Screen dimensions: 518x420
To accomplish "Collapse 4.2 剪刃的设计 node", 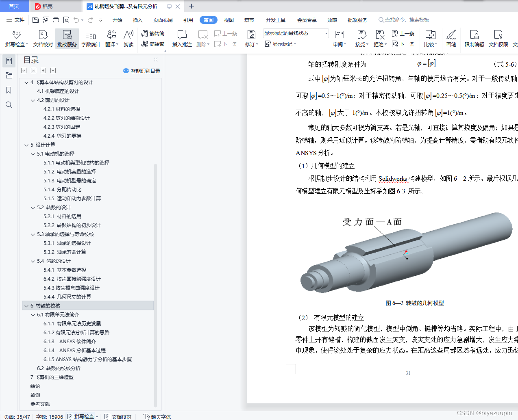I will click(x=33, y=100).
